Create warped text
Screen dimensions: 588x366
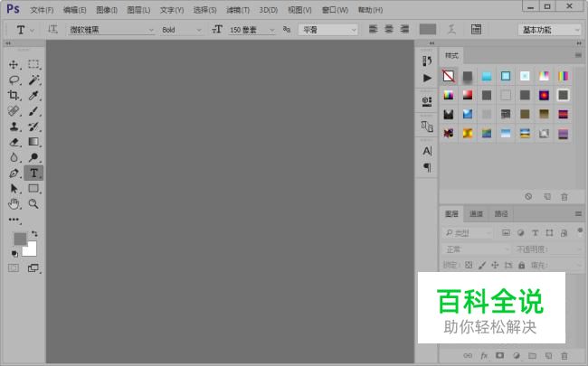click(452, 29)
